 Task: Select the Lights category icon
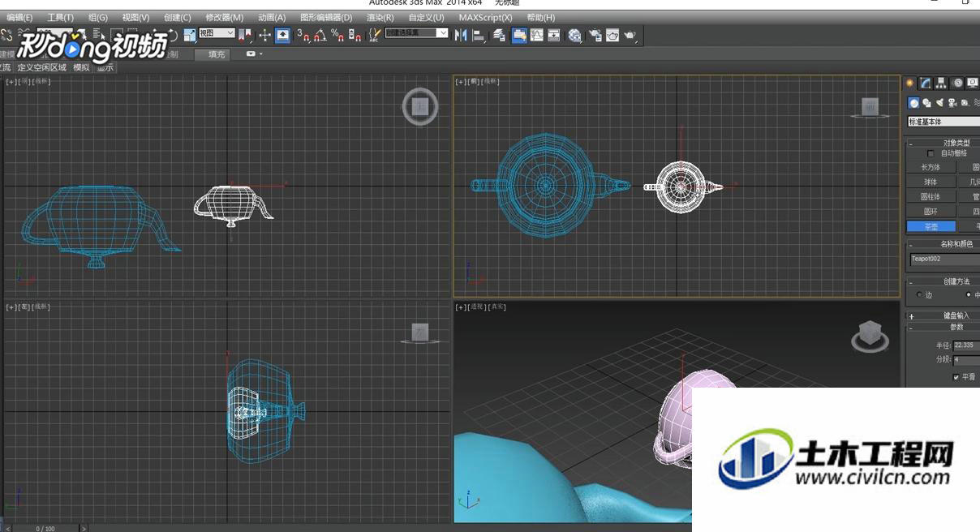point(939,103)
